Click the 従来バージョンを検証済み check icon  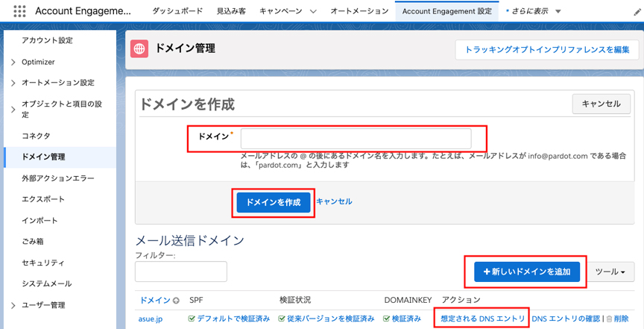pos(281,319)
